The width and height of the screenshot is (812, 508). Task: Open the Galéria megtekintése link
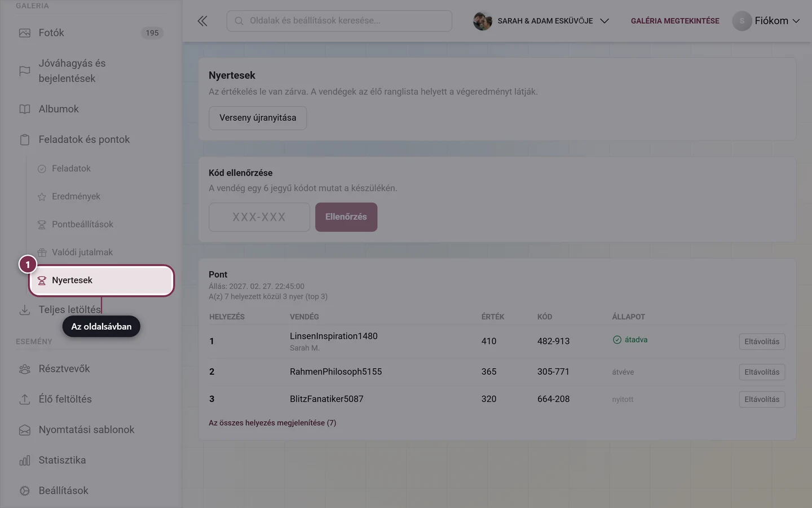tap(675, 21)
